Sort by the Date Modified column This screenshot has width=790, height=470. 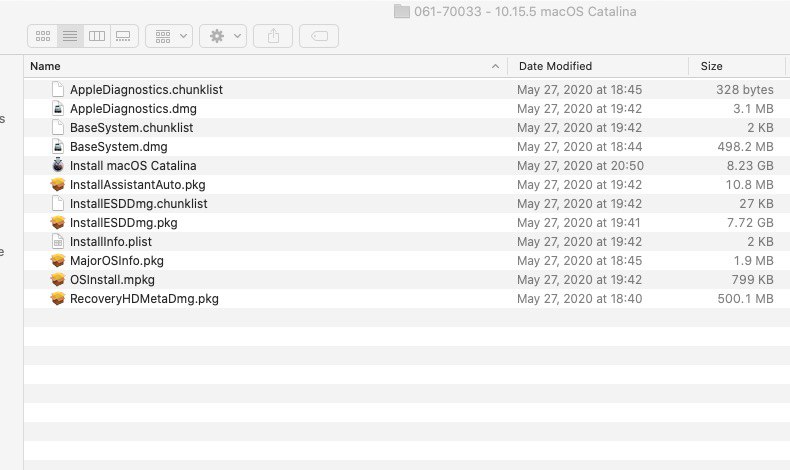555,66
